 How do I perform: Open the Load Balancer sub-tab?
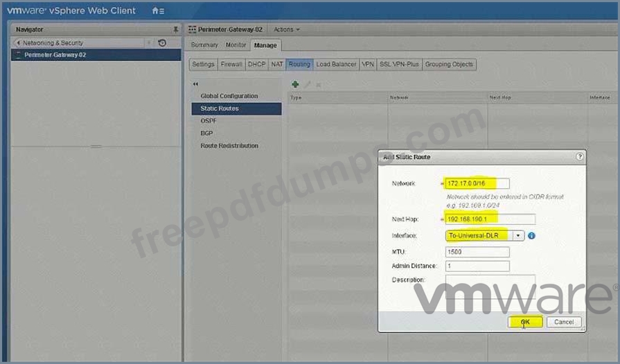tap(336, 64)
